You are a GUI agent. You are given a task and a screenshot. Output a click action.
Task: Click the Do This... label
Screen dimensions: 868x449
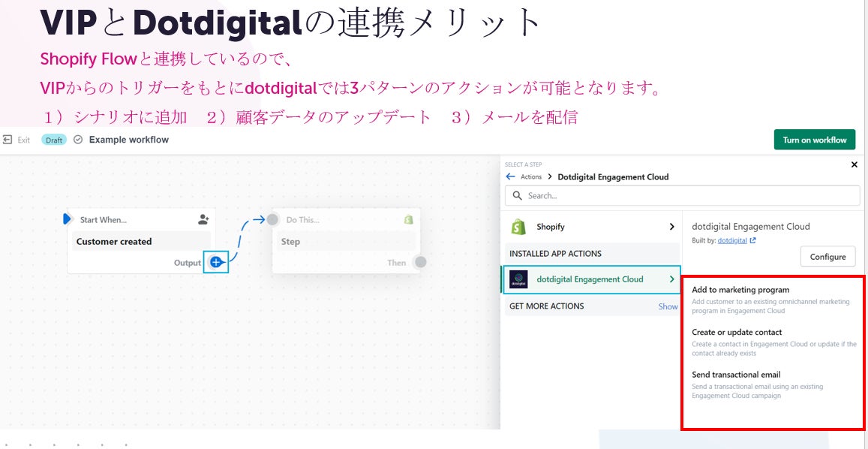click(x=303, y=220)
